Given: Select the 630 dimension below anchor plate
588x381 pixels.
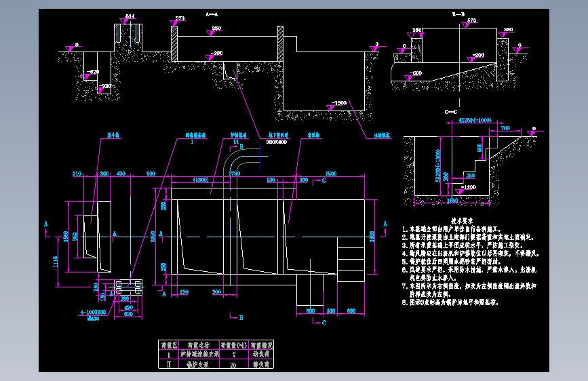Looking at the screenshot, I should point(128,315).
